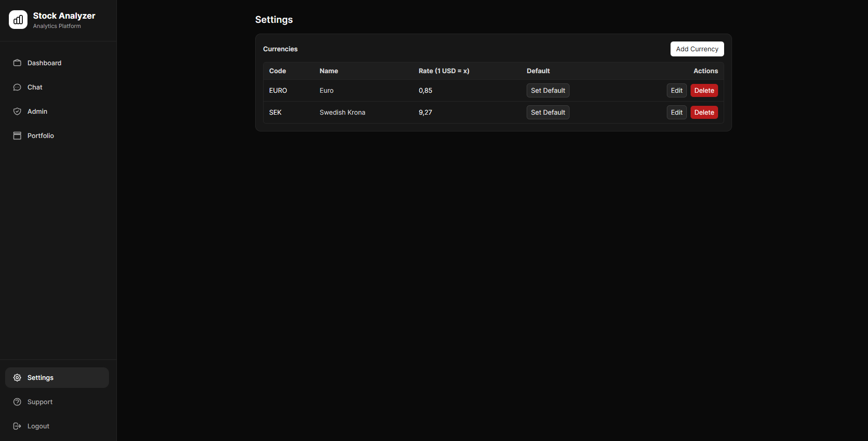The height and width of the screenshot is (441, 868).
Task: Delete the SEK currency
Action: click(x=704, y=112)
